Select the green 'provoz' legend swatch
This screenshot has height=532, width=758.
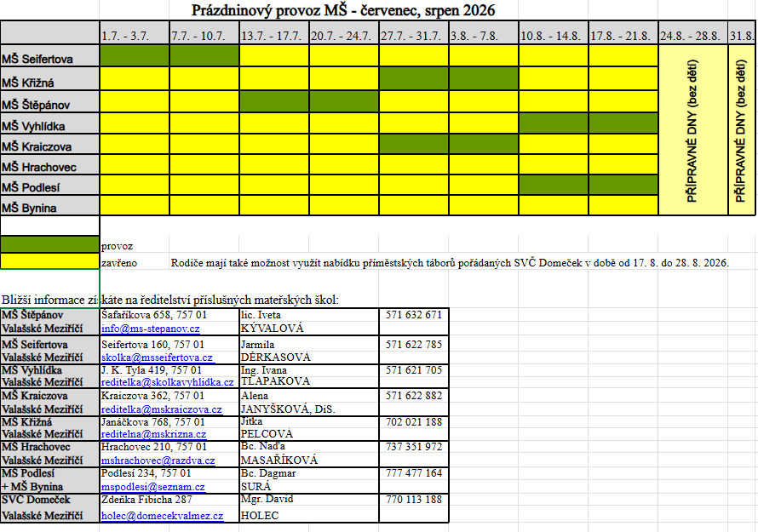[50, 245]
